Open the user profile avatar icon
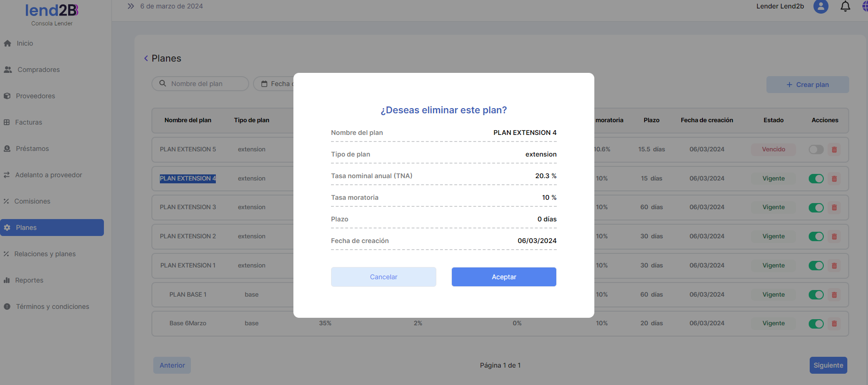Image resolution: width=868 pixels, height=385 pixels. pos(821,7)
